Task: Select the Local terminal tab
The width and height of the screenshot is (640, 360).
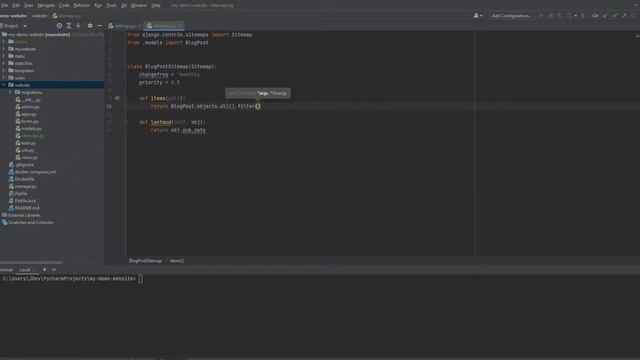Action: [25, 270]
